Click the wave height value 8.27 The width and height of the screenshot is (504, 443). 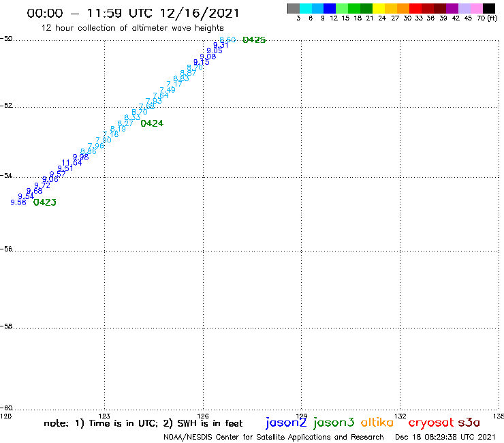click(125, 123)
